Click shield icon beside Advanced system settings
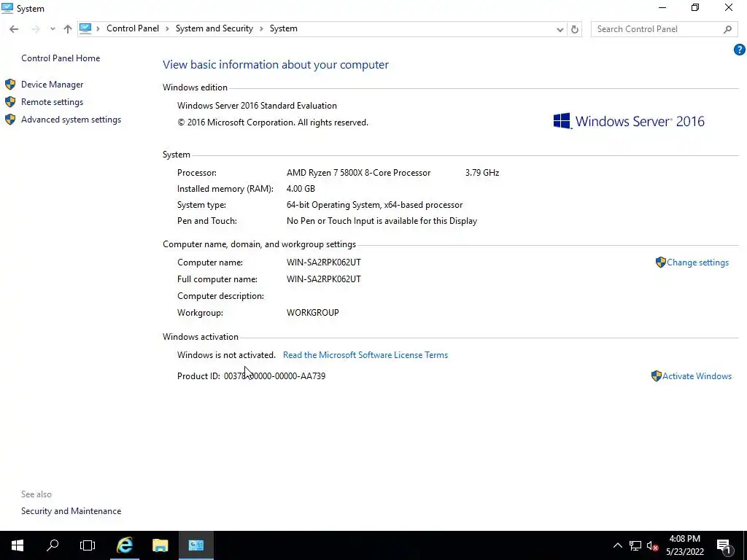747x560 pixels. coord(10,120)
